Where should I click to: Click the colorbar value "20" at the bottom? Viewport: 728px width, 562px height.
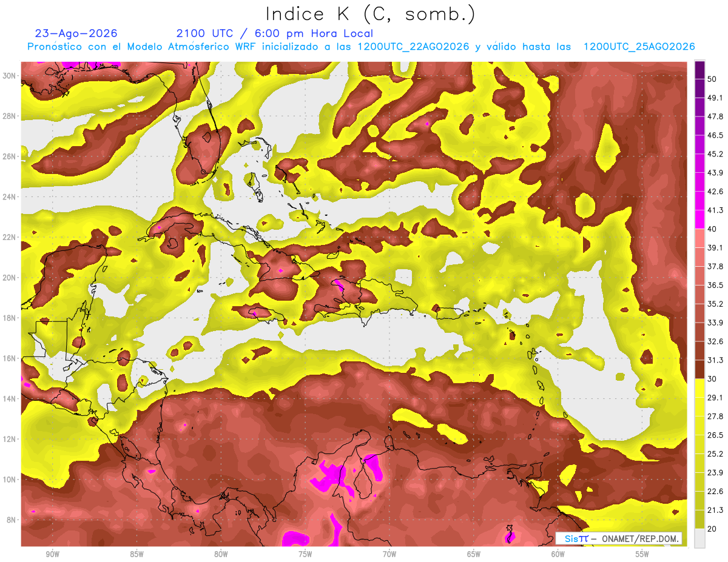712,529
